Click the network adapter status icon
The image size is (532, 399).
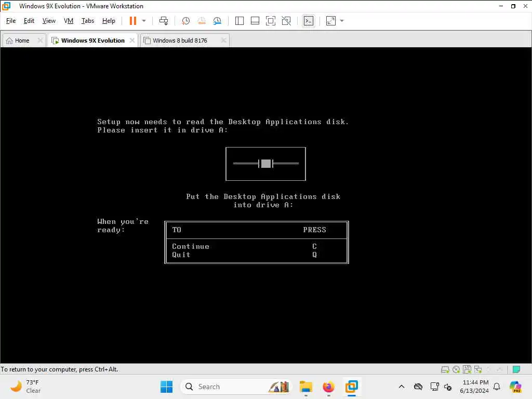(478, 369)
